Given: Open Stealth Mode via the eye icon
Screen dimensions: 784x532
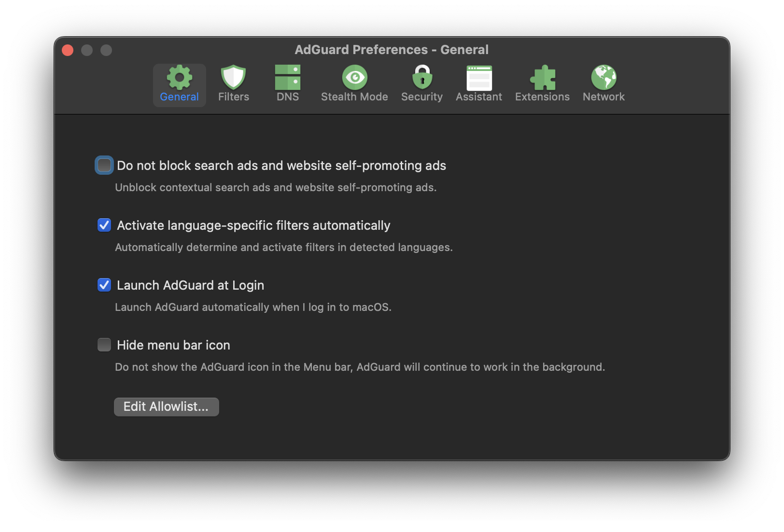Looking at the screenshot, I should [x=354, y=77].
